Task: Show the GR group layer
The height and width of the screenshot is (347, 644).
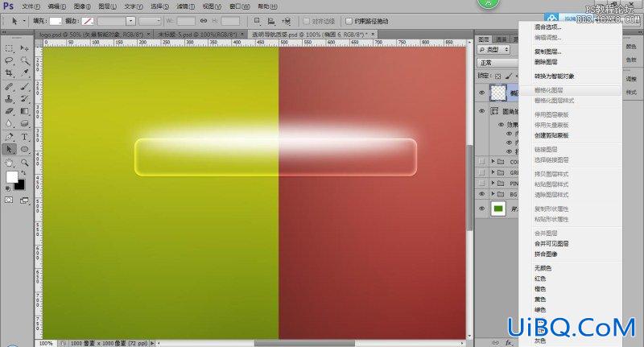Action: 481,172
